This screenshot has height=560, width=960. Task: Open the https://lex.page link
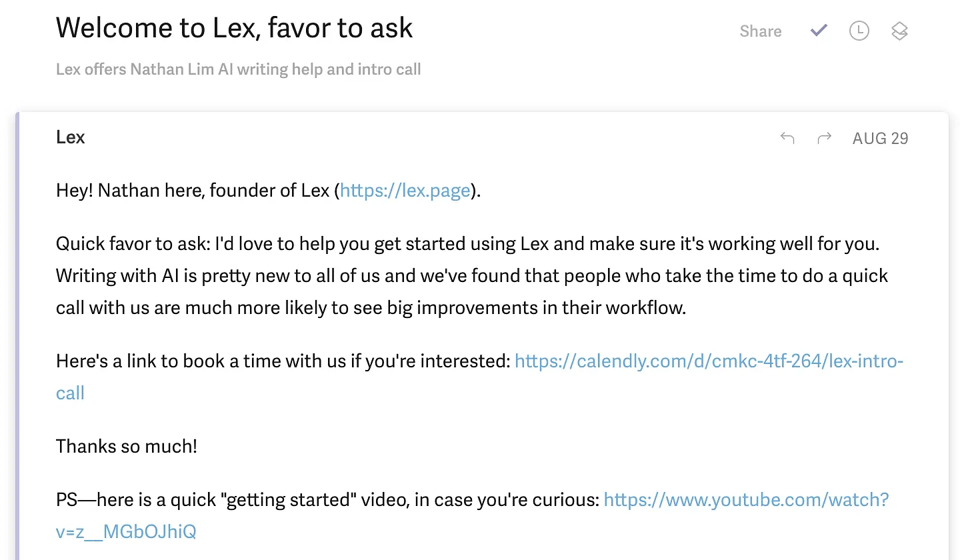tap(405, 191)
